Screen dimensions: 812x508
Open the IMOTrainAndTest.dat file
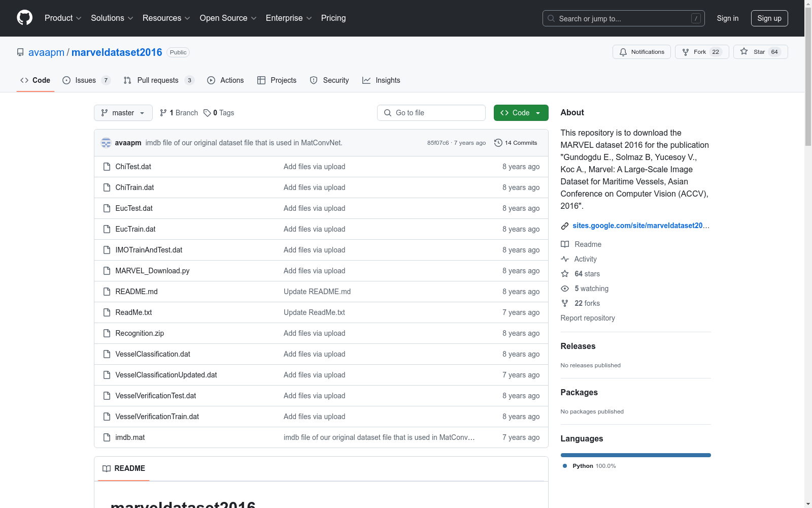[x=149, y=250]
